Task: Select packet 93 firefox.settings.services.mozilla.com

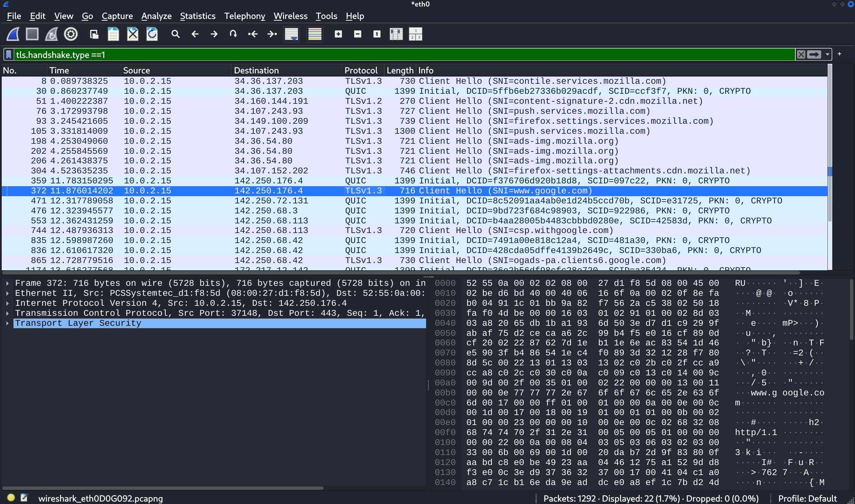Action: pos(414,121)
